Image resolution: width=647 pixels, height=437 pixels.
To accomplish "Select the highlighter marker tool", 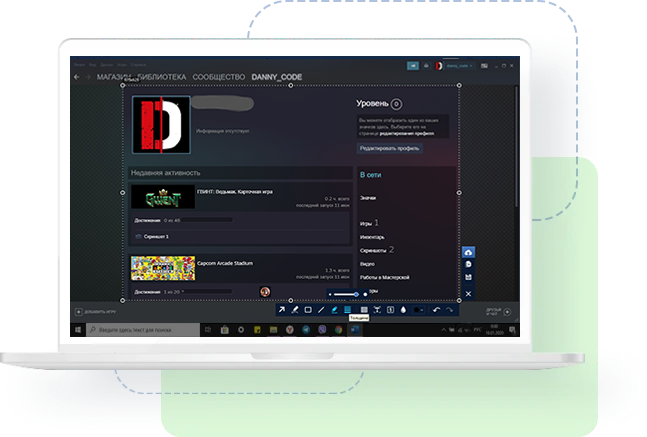I will [x=334, y=310].
